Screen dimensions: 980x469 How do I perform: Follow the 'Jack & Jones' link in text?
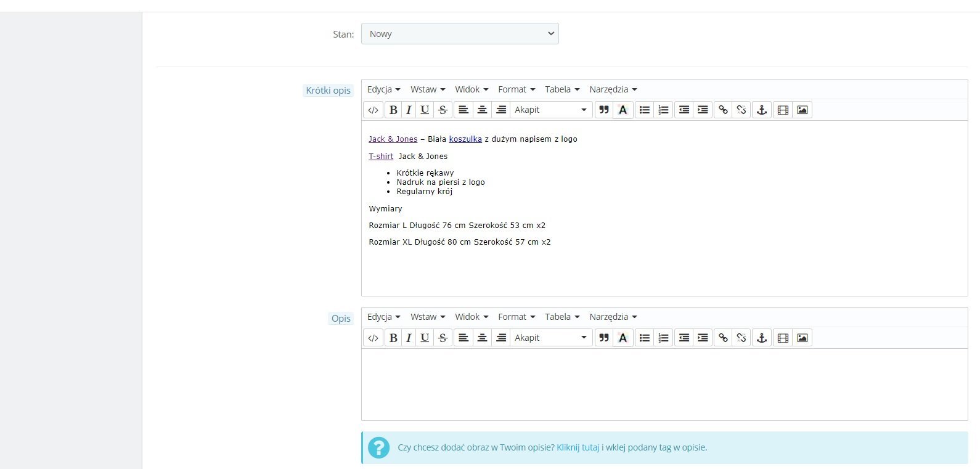pos(393,139)
